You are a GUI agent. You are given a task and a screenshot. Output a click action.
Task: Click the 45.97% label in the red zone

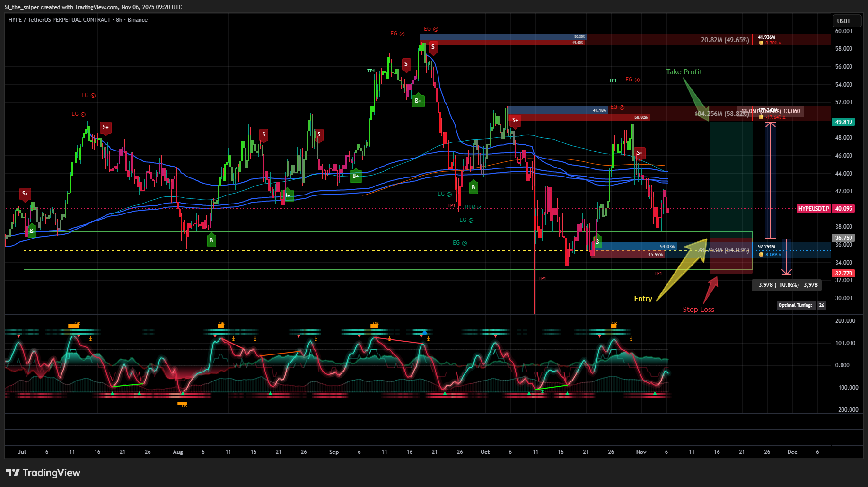(x=655, y=255)
